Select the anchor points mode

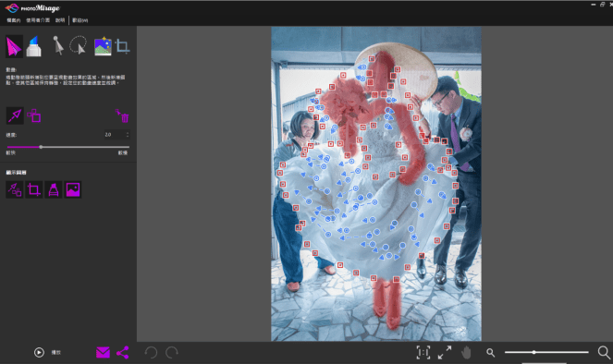34,115
